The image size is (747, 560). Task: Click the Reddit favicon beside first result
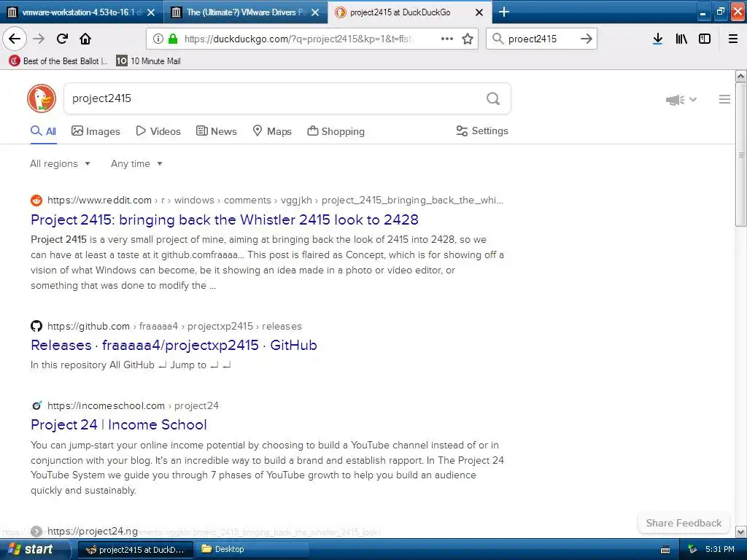[36, 200]
